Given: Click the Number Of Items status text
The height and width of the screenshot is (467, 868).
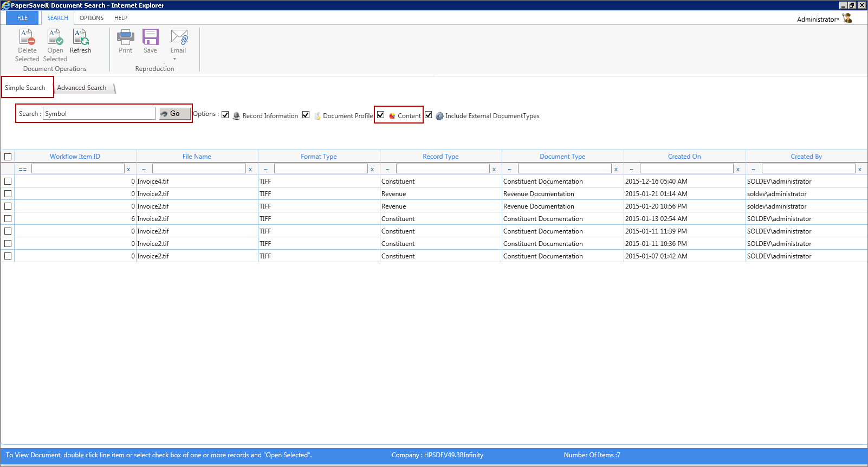Looking at the screenshot, I should point(592,455).
